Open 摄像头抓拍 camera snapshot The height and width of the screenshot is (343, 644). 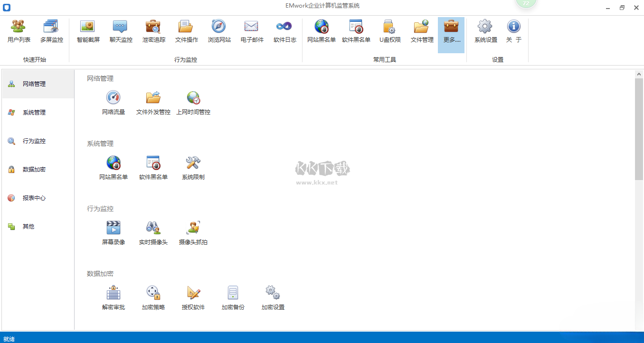tap(193, 233)
